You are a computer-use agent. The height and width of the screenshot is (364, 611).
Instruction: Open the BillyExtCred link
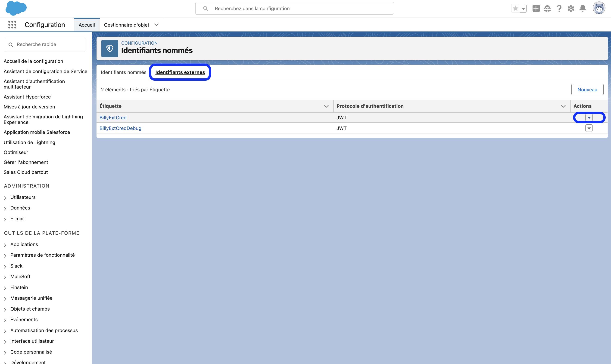tap(113, 118)
